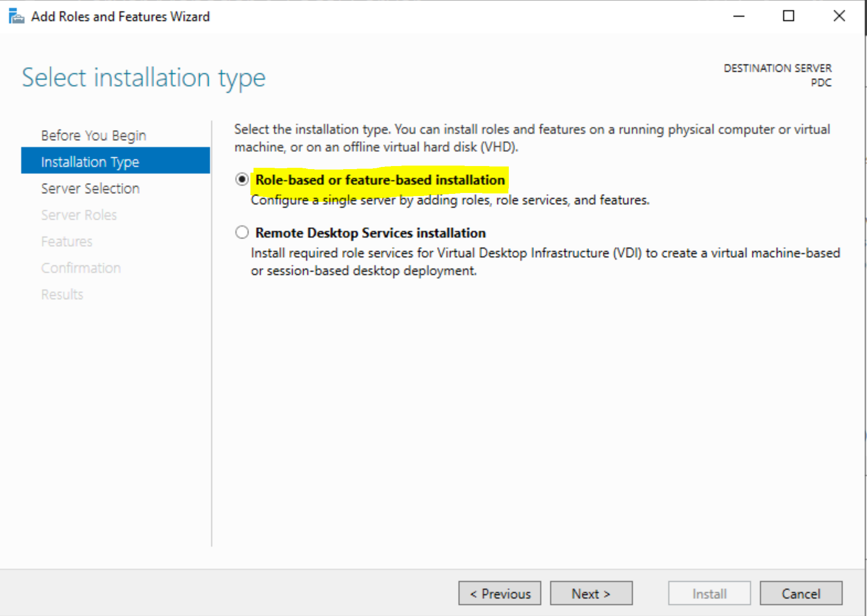Click the DESTINATION SERVER label

pyautogui.click(x=777, y=68)
